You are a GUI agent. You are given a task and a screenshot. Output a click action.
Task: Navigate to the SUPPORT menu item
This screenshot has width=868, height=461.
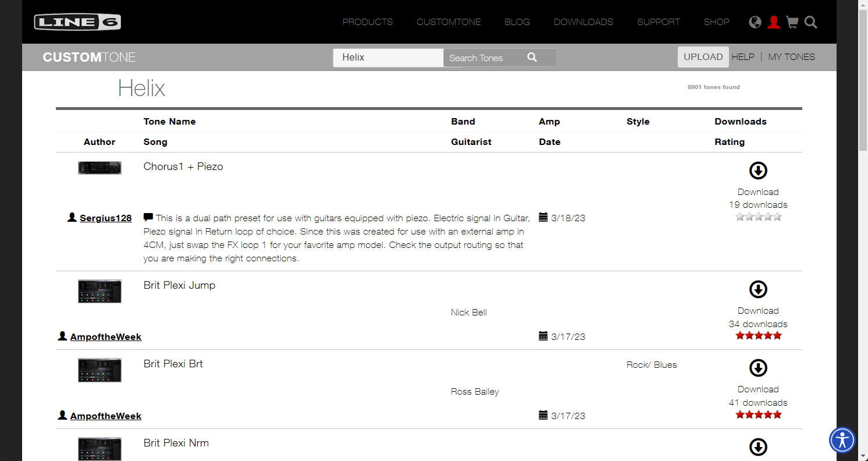658,22
